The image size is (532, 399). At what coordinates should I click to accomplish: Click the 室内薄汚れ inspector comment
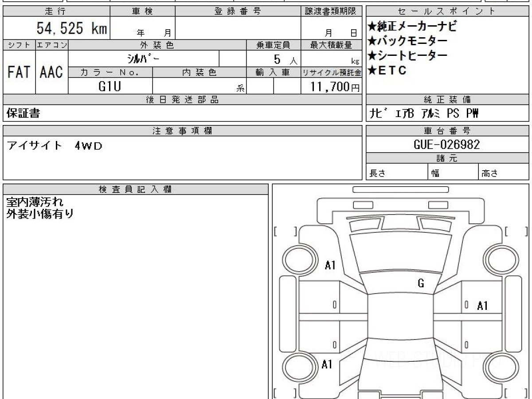coord(35,202)
